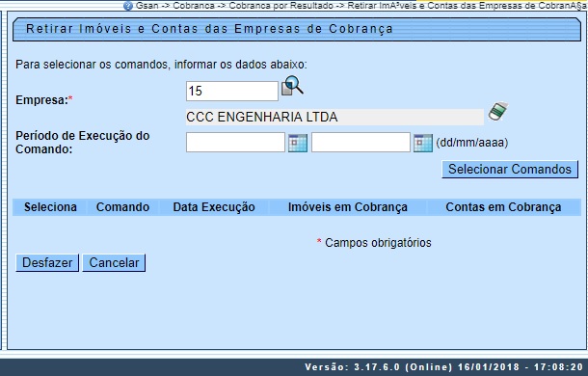Open the calendar for the end execution date

423,143
